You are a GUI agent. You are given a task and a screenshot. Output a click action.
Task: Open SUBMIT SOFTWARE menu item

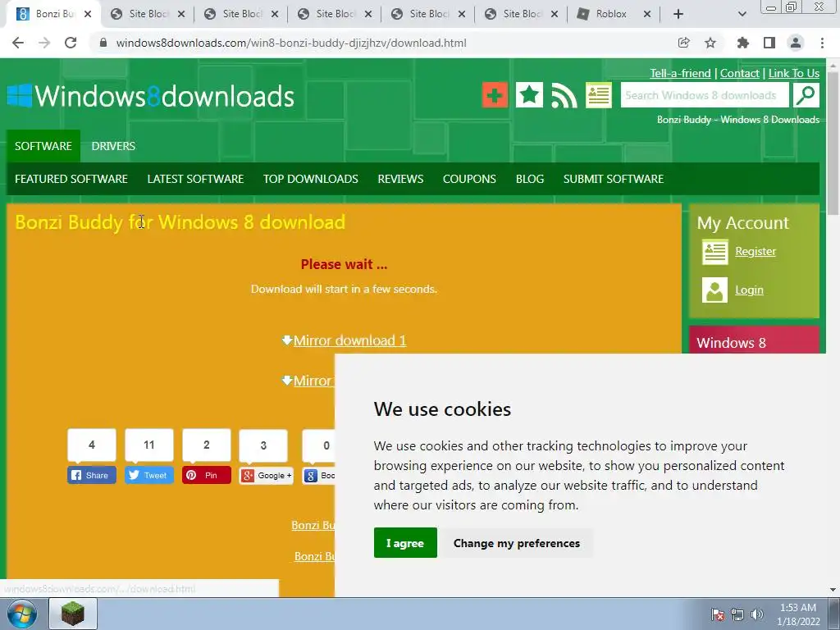point(614,179)
